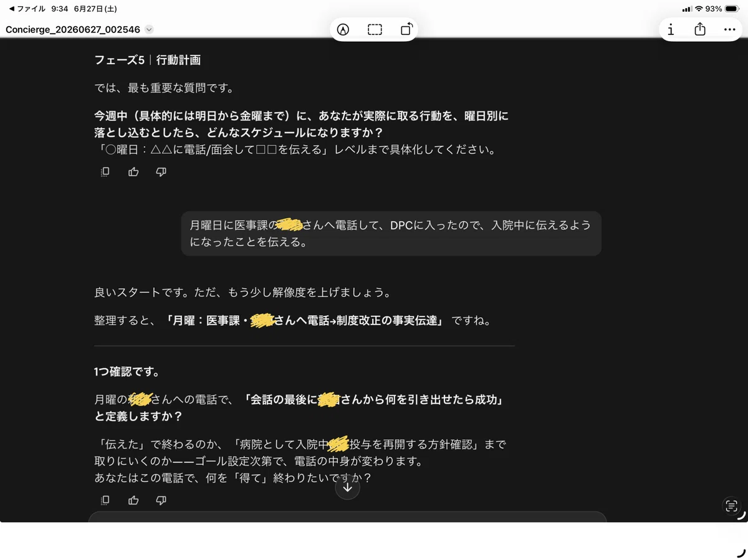Return to ファイル app via back link
The height and width of the screenshot is (560, 748).
(27, 9)
